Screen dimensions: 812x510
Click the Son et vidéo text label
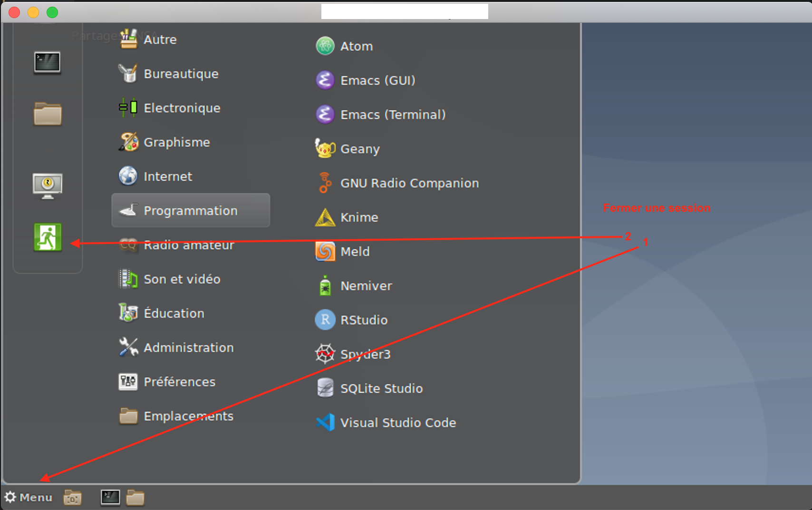[x=182, y=279]
